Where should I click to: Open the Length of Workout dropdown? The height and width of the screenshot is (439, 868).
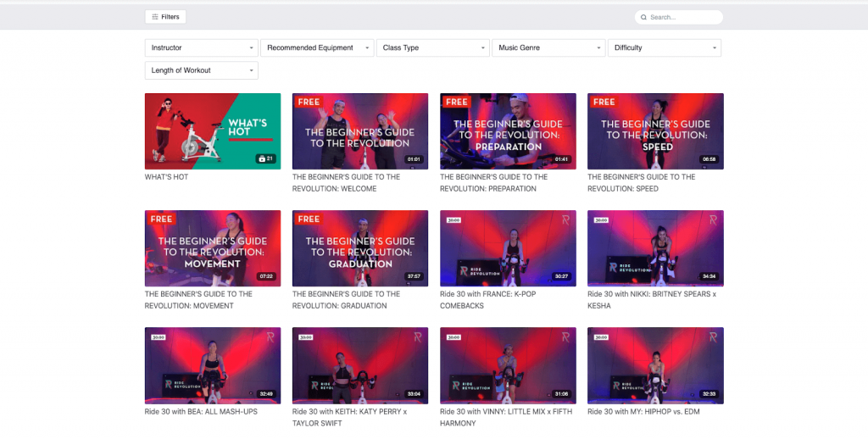pyautogui.click(x=202, y=70)
